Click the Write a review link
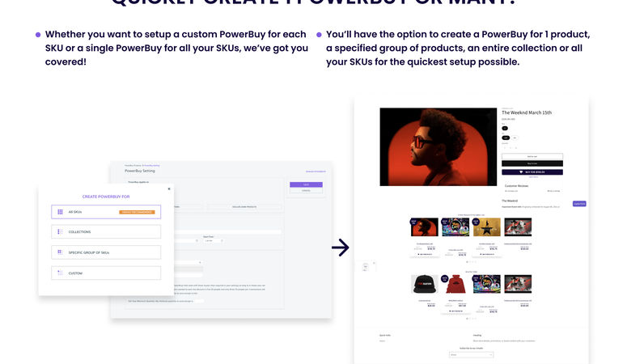 553,191
